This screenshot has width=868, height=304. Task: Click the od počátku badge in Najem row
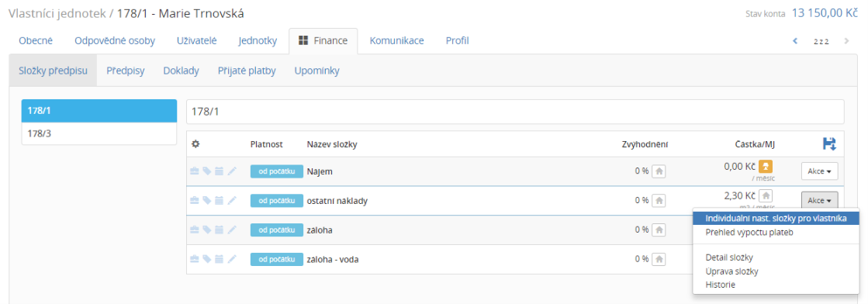[x=277, y=171]
